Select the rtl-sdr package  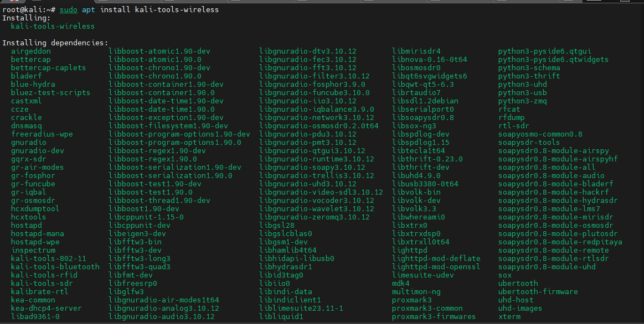[513, 126]
